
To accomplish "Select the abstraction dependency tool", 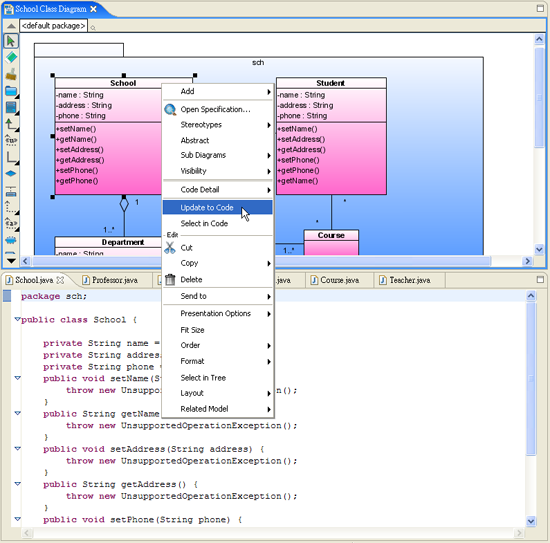I will 11,223.
